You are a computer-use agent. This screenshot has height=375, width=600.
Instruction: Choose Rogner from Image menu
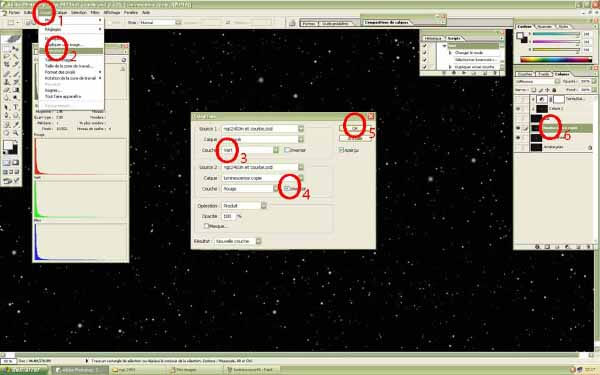tap(54, 90)
